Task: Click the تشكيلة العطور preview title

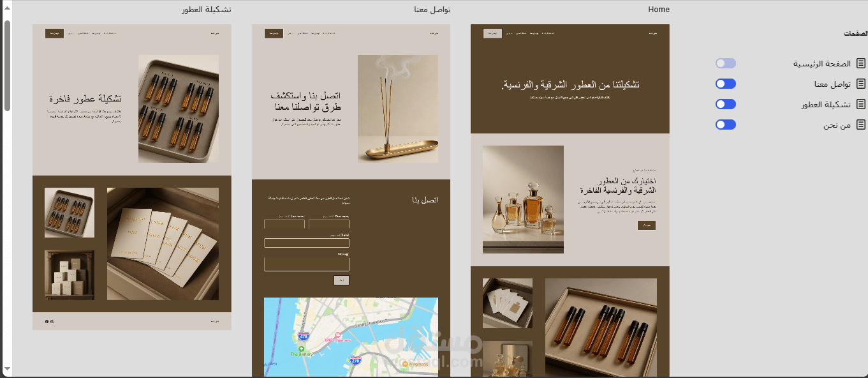Action: [x=206, y=10]
